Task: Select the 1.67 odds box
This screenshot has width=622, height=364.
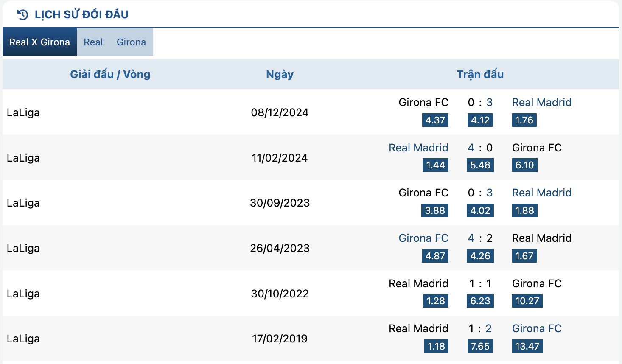Action: click(x=524, y=256)
